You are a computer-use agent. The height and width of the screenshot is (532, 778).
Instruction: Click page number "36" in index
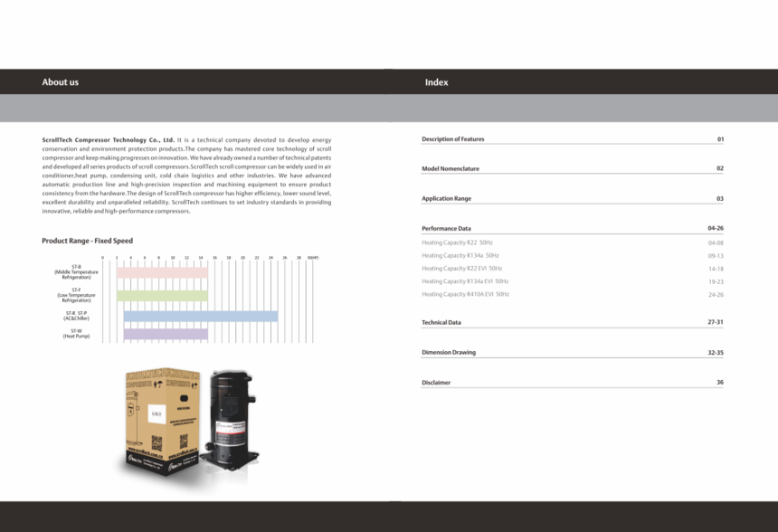pos(720,382)
